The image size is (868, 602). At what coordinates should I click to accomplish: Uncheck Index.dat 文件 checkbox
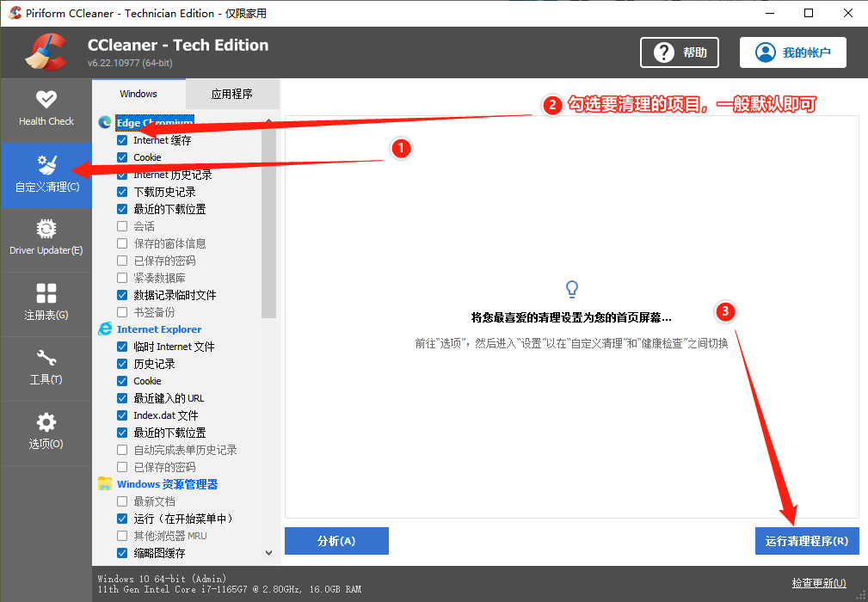122,415
